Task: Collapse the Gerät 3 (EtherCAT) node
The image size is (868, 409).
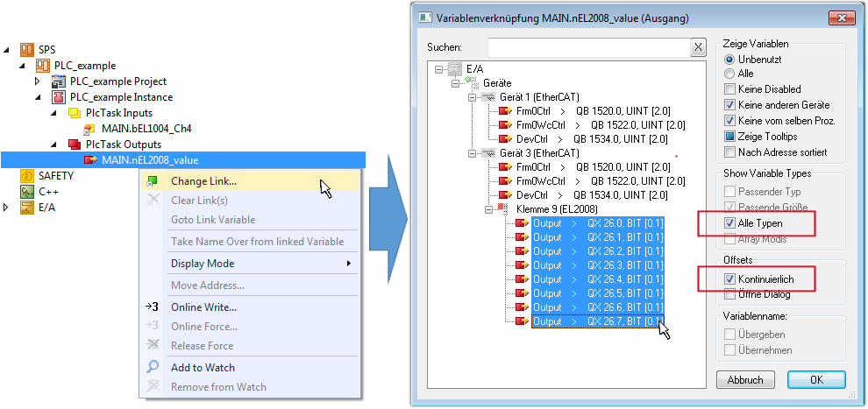Action: click(473, 153)
